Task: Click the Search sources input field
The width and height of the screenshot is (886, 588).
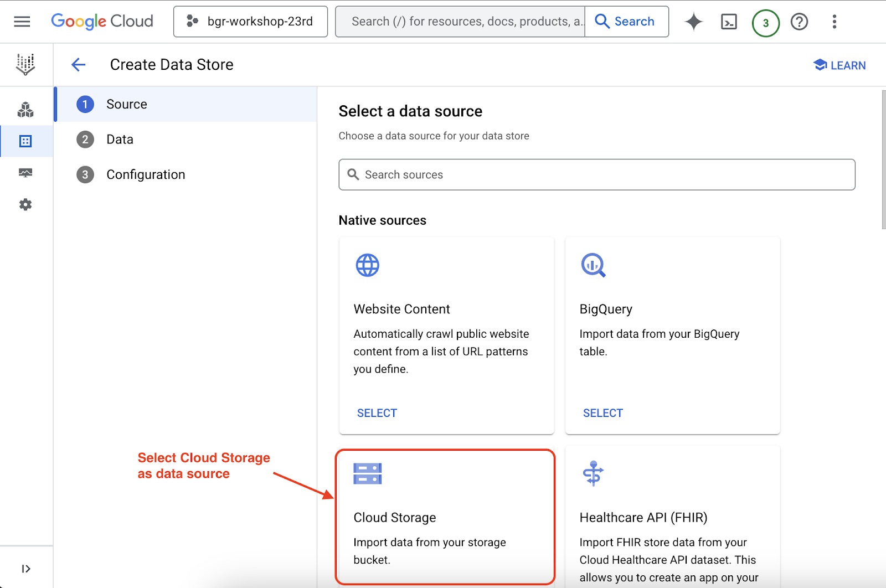Action: point(596,175)
